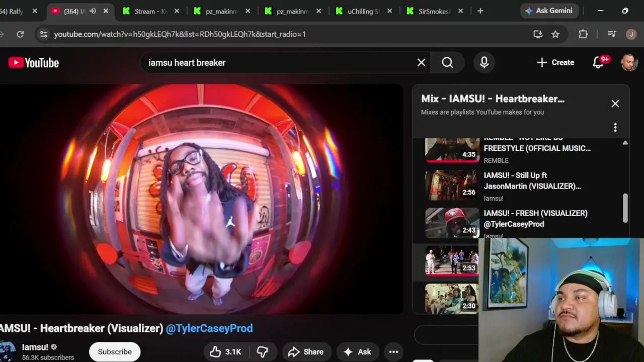The width and height of the screenshot is (644, 362).
Task: Close the Stream tab
Action: coord(177,11)
